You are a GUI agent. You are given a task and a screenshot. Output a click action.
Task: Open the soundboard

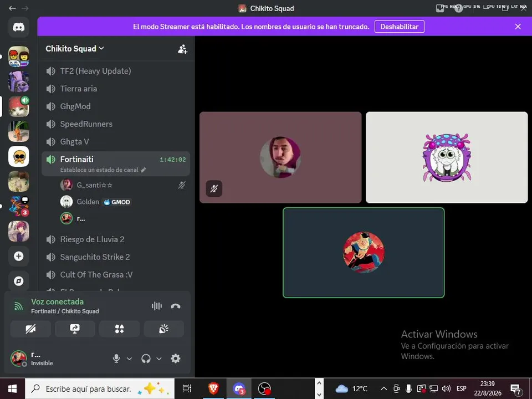(164, 329)
